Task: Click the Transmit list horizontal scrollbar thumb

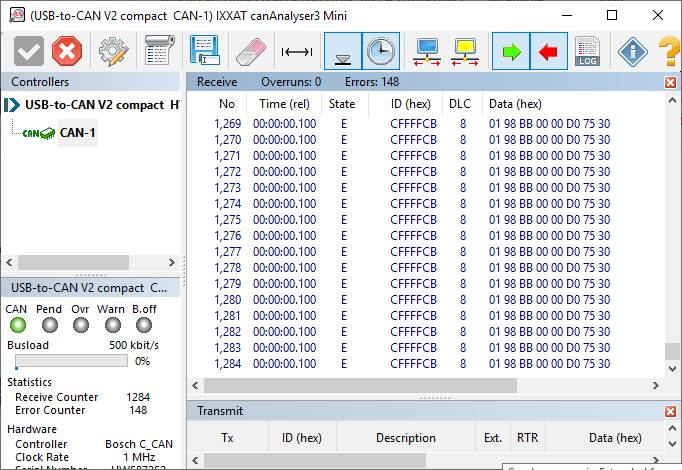Action: coord(315,460)
